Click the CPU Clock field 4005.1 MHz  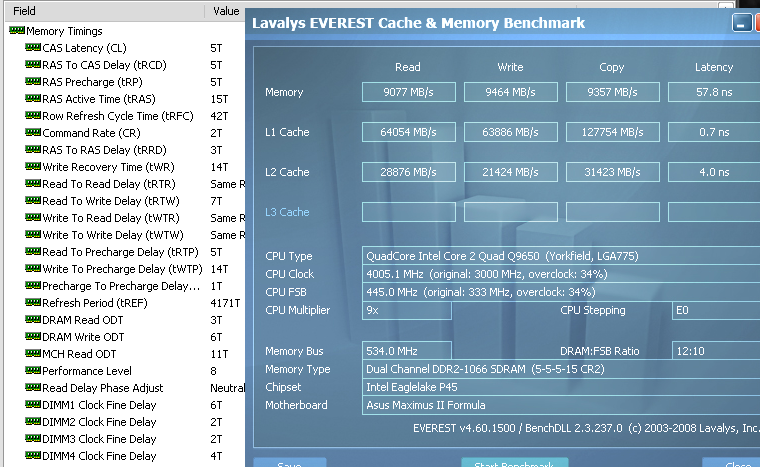click(x=561, y=274)
